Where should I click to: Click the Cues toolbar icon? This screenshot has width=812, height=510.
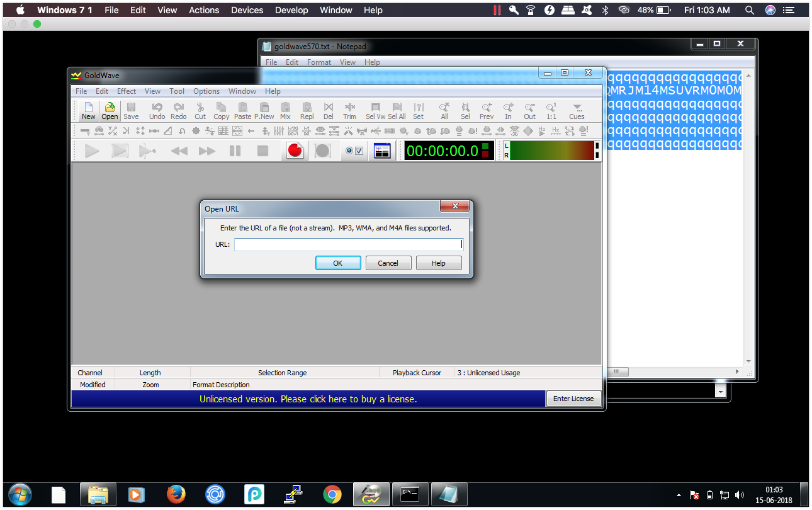577,111
